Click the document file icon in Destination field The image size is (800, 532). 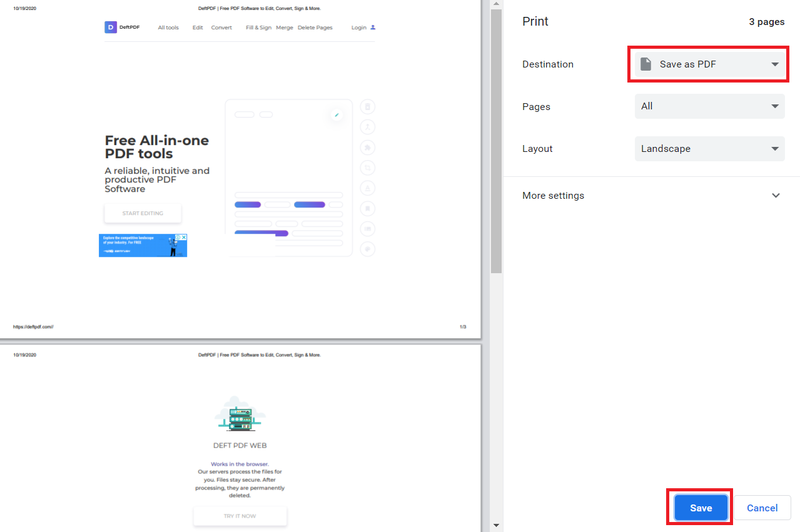pyautogui.click(x=646, y=64)
